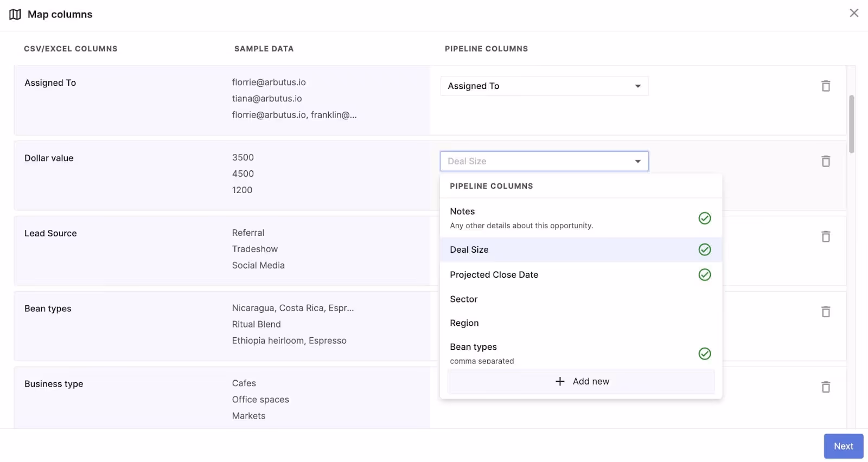
Task: Click the map icon beside Map columns
Action: coord(15,15)
